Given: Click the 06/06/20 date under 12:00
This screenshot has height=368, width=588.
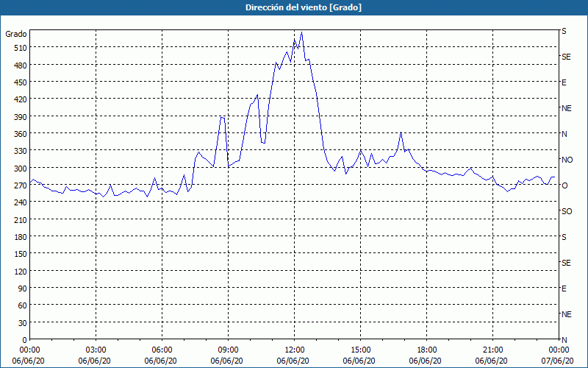Looking at the screenshot, I should (x=293, y=361).
